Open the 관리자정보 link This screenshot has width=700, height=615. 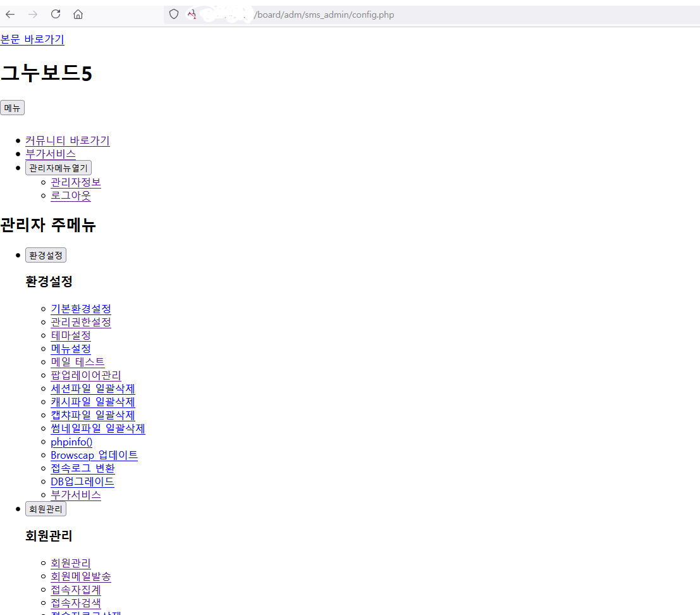pos(76,183)
